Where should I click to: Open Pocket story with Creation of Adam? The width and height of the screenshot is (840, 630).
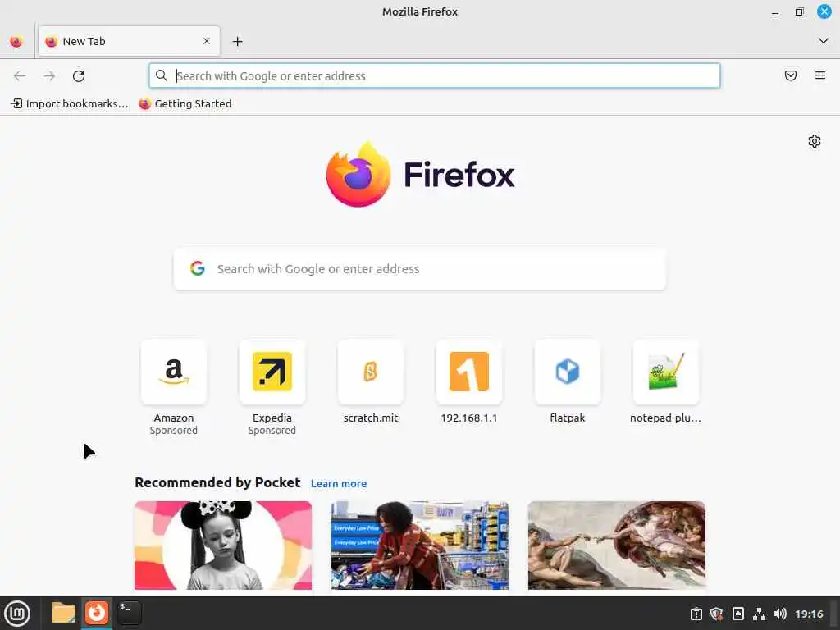[x=617, y=546]
